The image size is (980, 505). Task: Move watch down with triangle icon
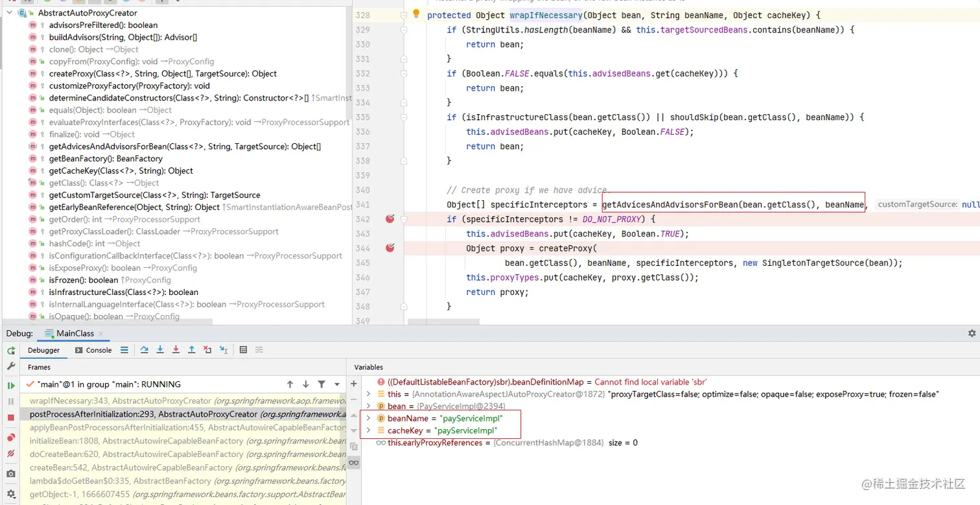coord(353,430)
